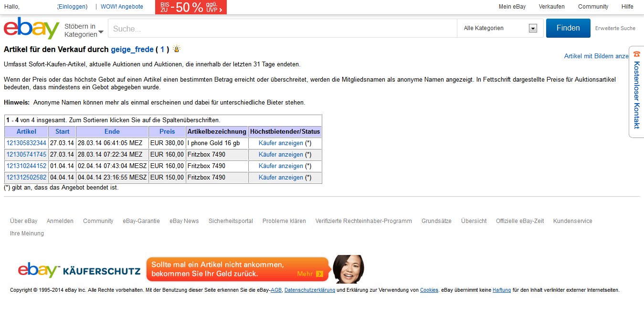The height and width of the screenshot is (318, 644).
Task: Click the phone icon on Kostenloser Kontakt tab
Action: pyautogui.click(x=636, y=54)
